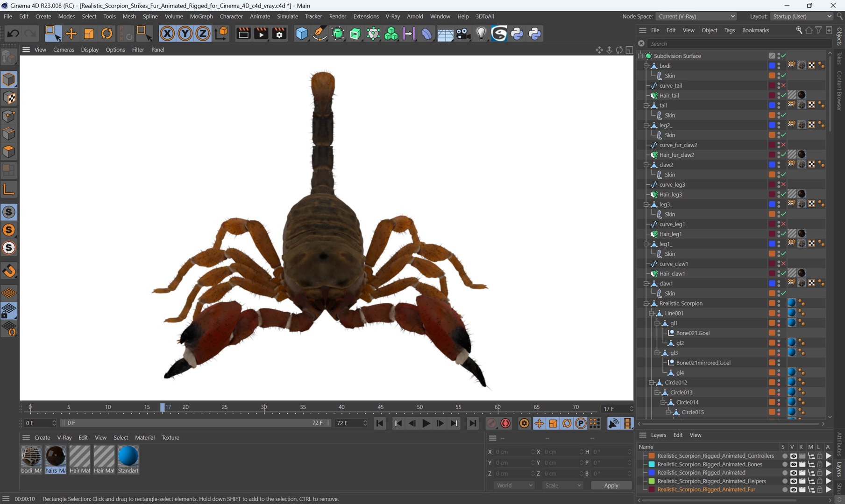Click the Apply button in coordinates panel
845x504 pixels.
pyautogui.click(x=611, y=485)
